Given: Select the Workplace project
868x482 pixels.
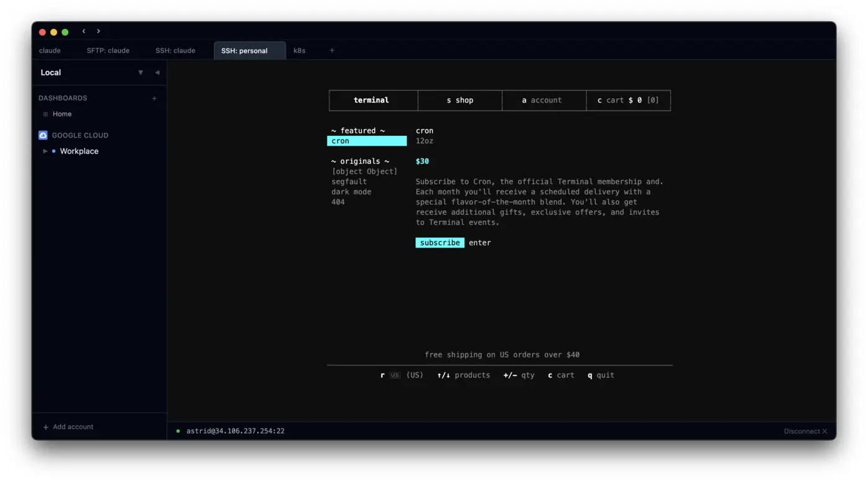Looking at the screenshot, I should point(79,151).
